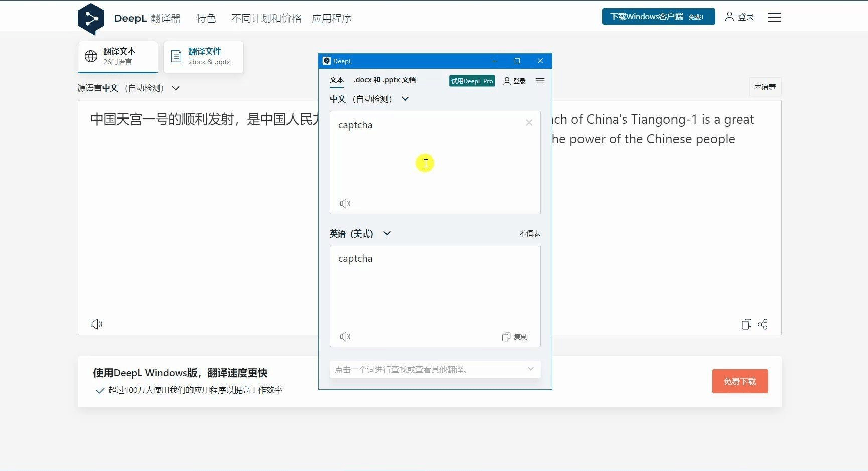
Task: Click the DeepL hexagon logo on the website
Action: 91,19
